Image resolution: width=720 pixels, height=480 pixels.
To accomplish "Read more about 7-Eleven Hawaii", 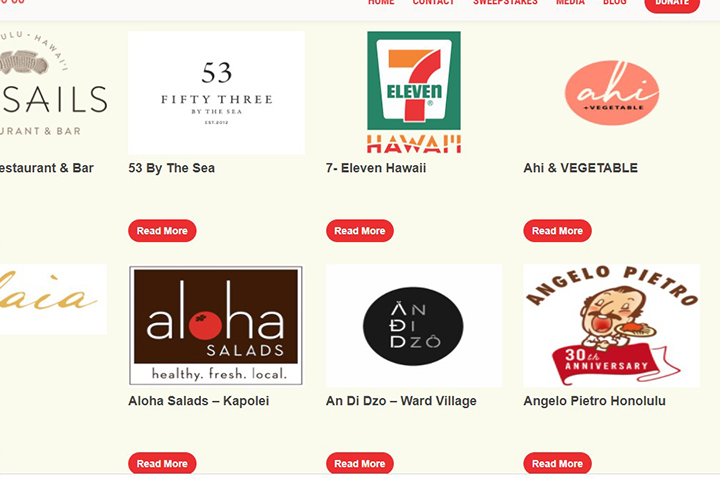I will pos(360,231).
